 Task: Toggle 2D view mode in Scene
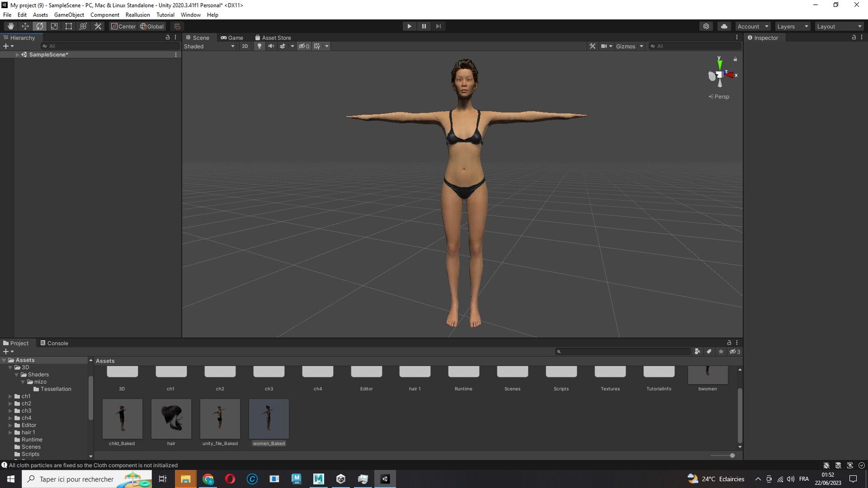(x=245, y=46)
